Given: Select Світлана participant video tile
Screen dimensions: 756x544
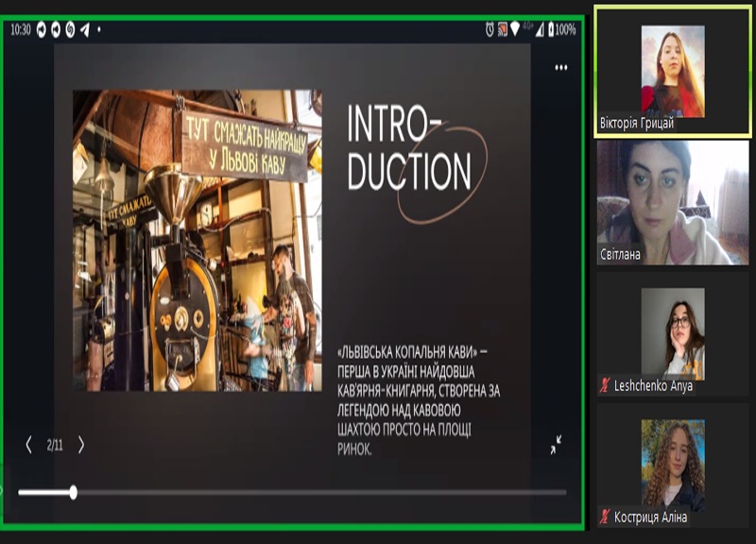Looking at the screenshot, I should pyautogui.click(x=673, y=202).
